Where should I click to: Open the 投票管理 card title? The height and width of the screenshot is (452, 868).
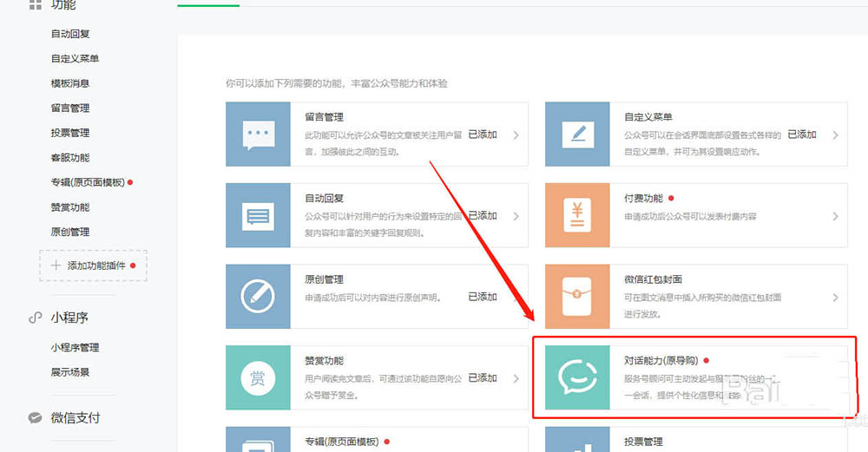(643, 442)
